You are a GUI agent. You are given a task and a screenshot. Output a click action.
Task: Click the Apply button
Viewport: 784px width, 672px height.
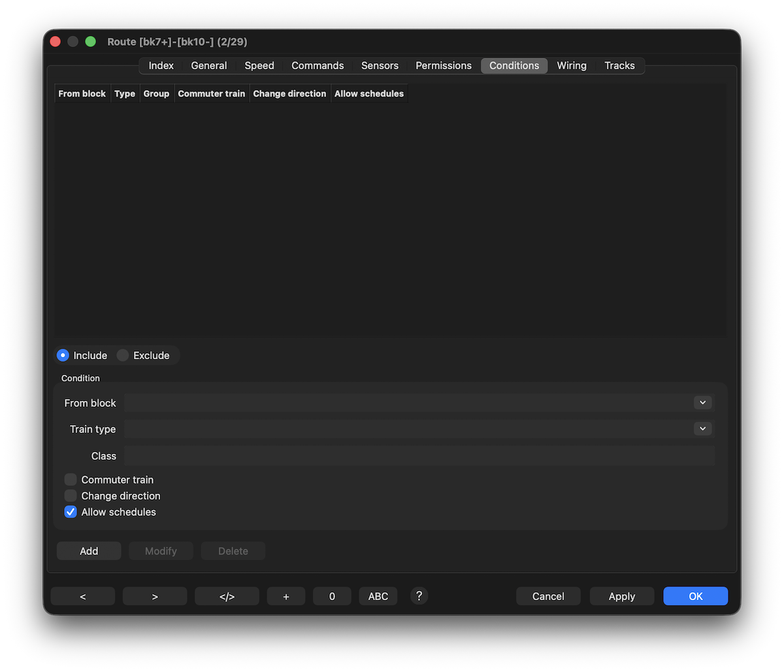[621, 596]
